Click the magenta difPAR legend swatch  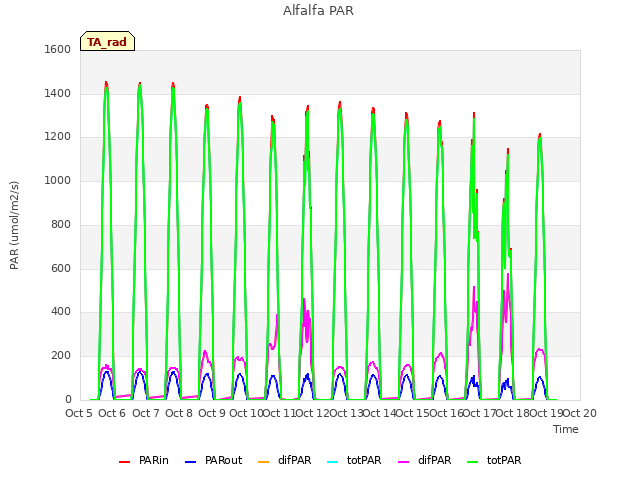(x=403, y=462)
